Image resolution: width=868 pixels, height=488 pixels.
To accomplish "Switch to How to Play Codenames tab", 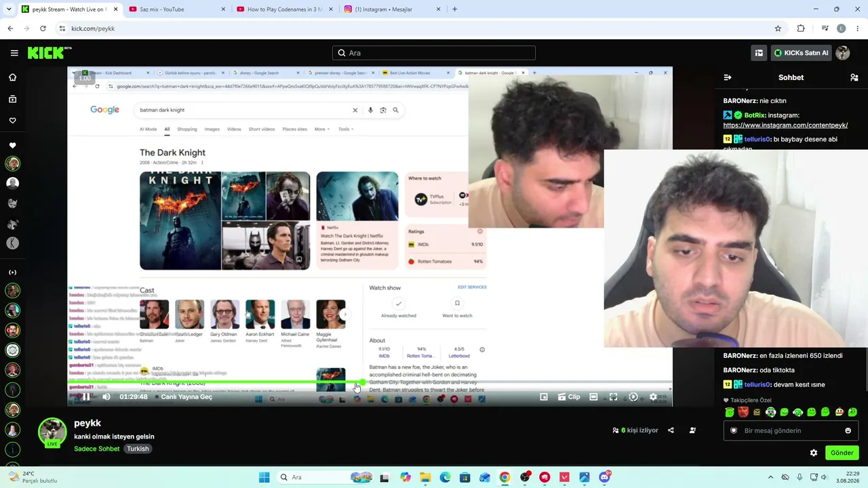I will (x=284, y=9).
